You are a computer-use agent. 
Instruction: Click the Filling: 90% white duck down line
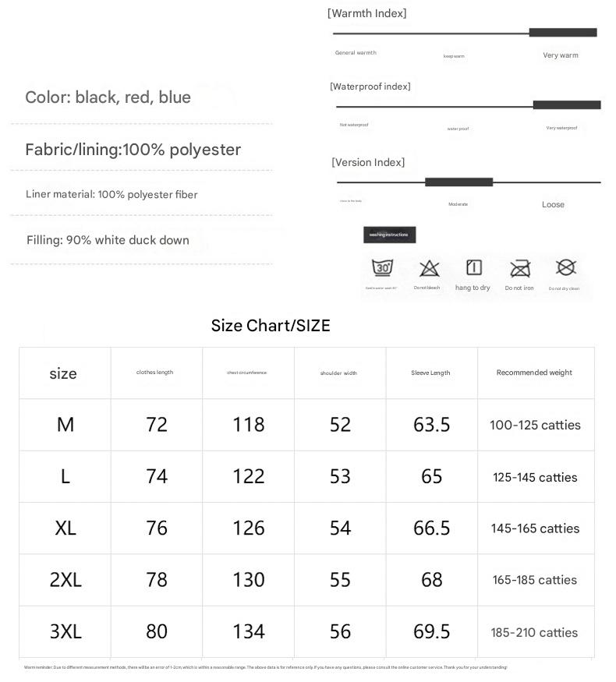click(x=108, y=240)
